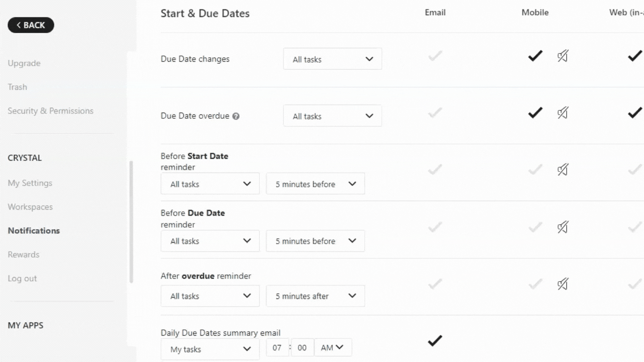The image size is (644, 362).
Task: Disable mobile checkmark for Due Date overdue
Action: coord(535,113)
